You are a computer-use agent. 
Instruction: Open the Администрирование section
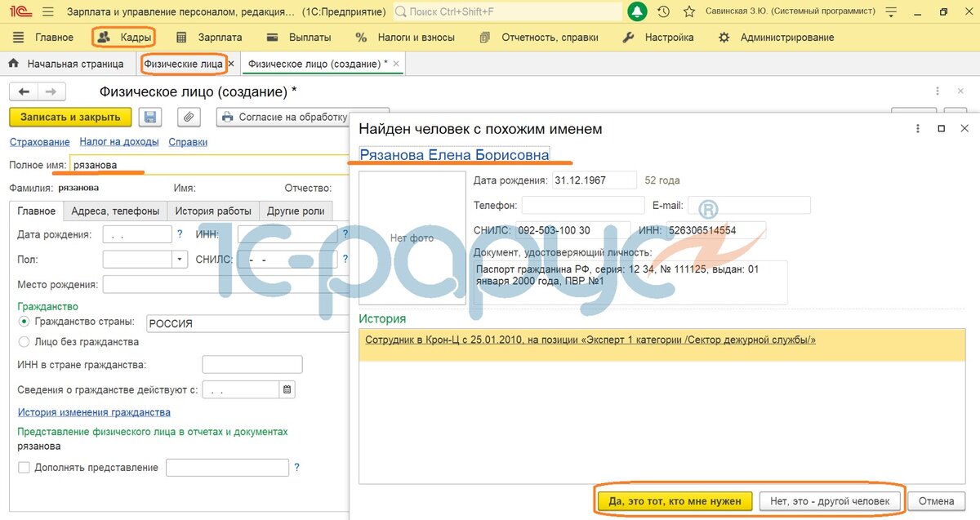[x=776, y=38]
